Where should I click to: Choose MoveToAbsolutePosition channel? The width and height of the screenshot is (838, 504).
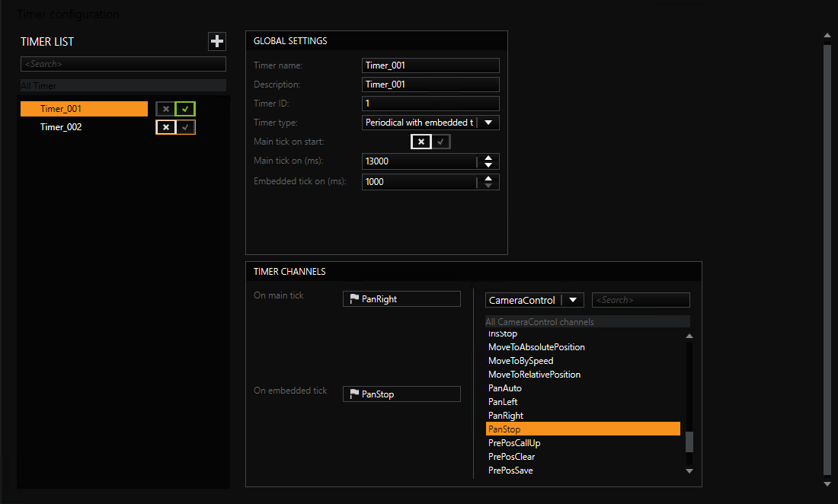[x=536, y=347]
